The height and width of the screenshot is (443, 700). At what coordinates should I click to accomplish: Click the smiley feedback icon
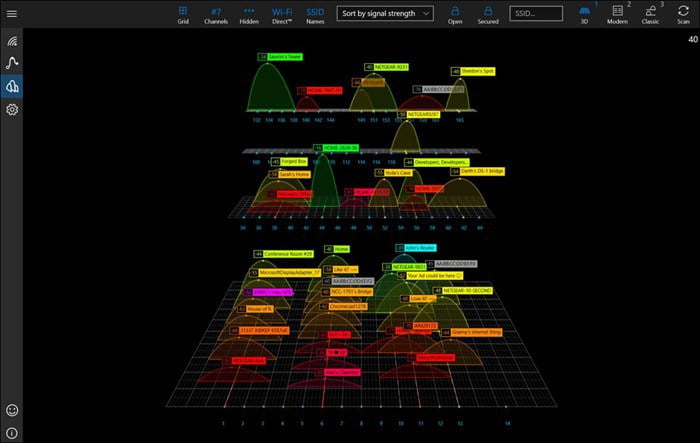click(12, 410)
